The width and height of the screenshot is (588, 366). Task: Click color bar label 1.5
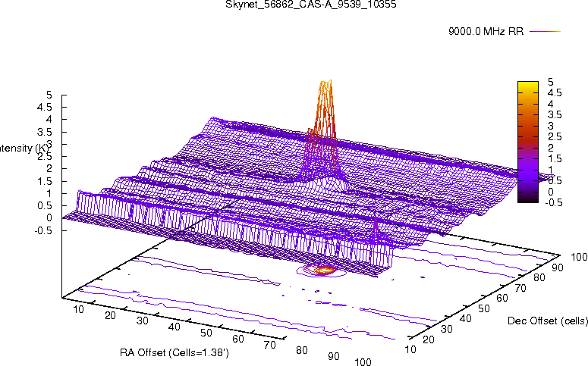click(555, 159)
